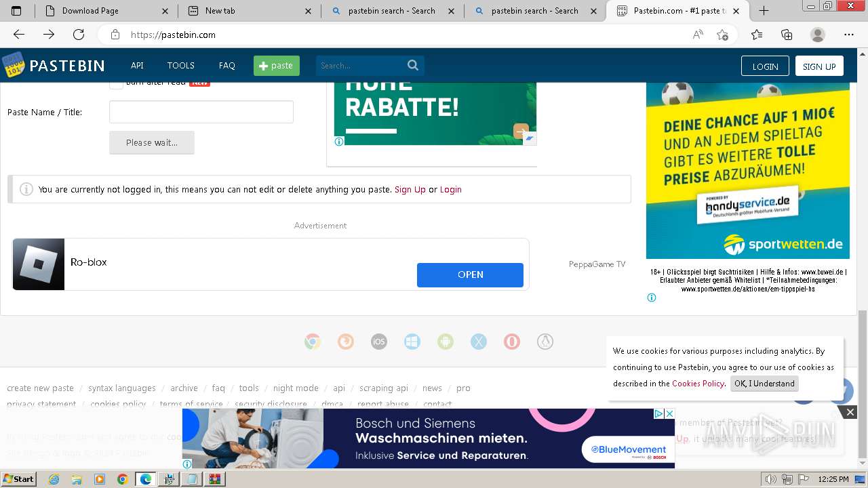Open the archive footer link
Screen dimensions: 868x488
[x=184, y=388]
